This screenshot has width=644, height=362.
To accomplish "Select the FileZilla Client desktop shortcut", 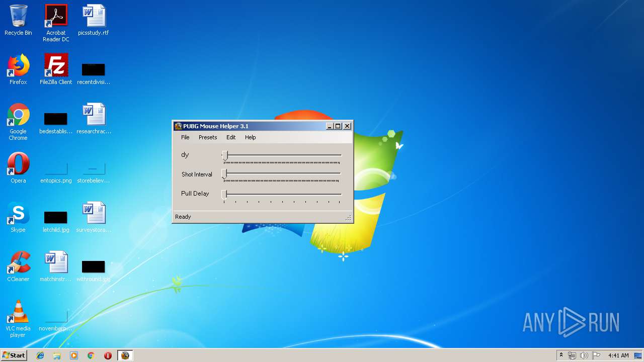I will pyautogui.click(x=56, y=69).
